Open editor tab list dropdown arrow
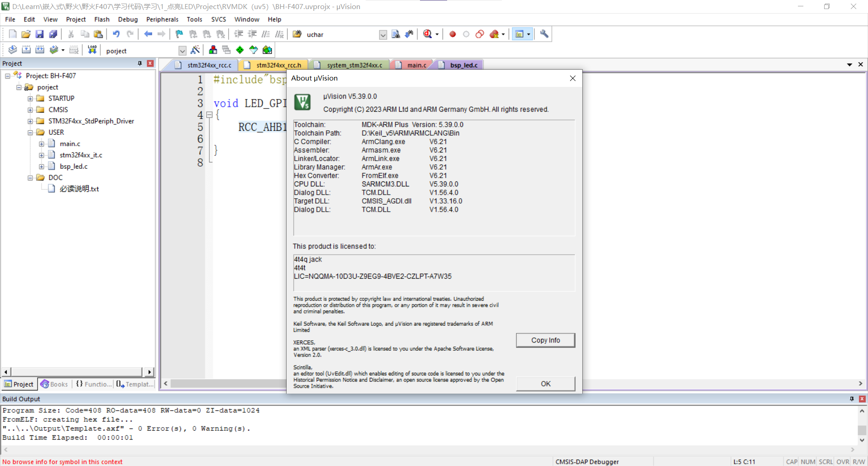The image size is (868, 466). 849,65
